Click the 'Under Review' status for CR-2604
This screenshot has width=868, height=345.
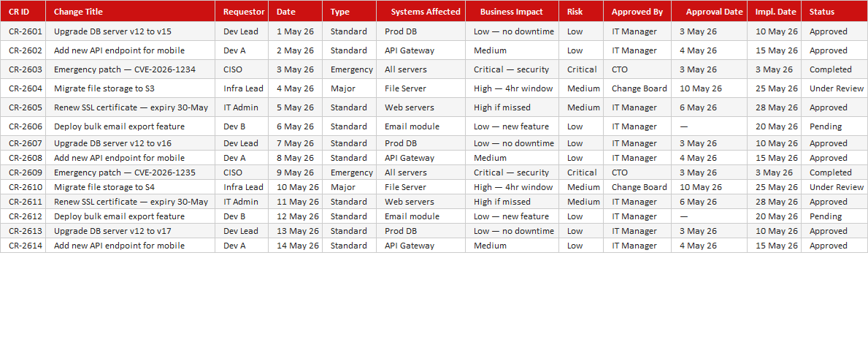(x=834, y=88)
